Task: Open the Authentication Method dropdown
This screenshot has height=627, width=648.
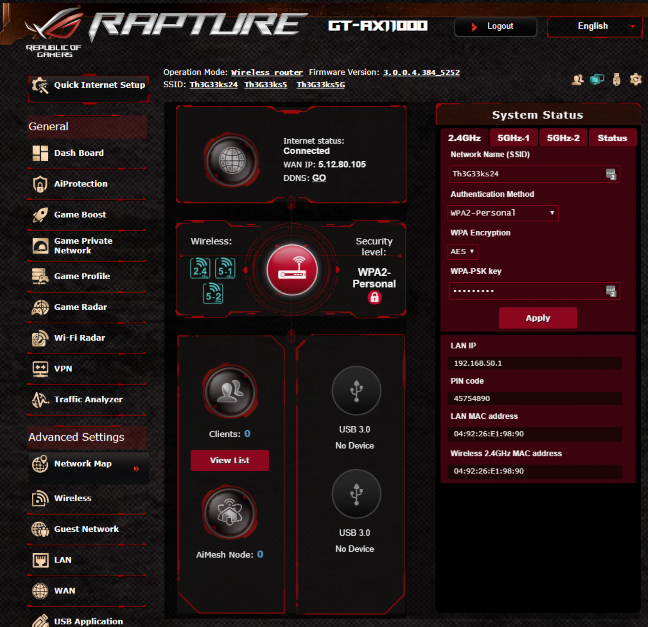Action: (x=503, y=213)
